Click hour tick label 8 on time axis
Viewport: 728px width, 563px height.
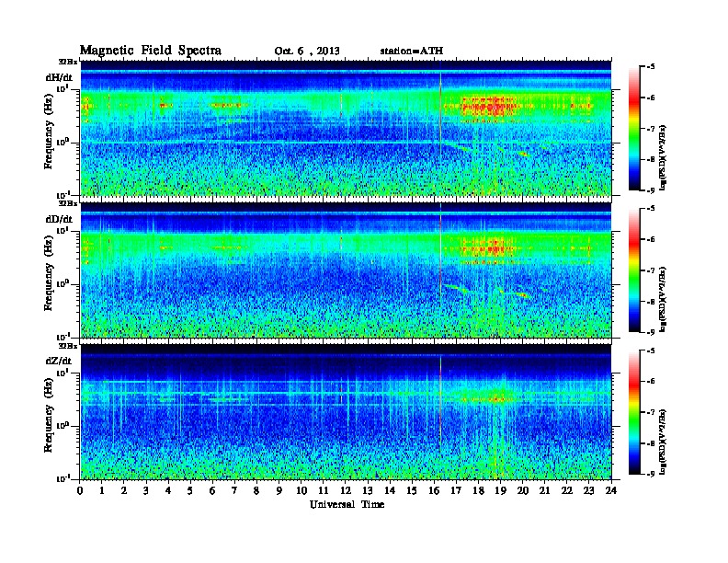pos(256,490)
